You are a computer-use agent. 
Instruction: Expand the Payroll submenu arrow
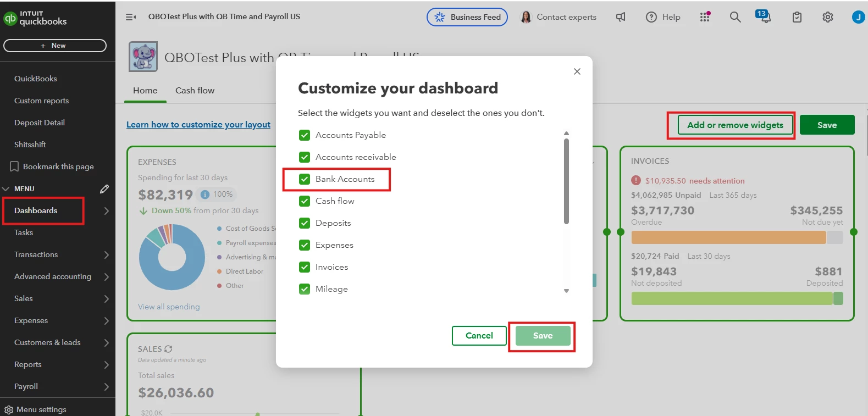pyautogui.click(x=106, y=386)
